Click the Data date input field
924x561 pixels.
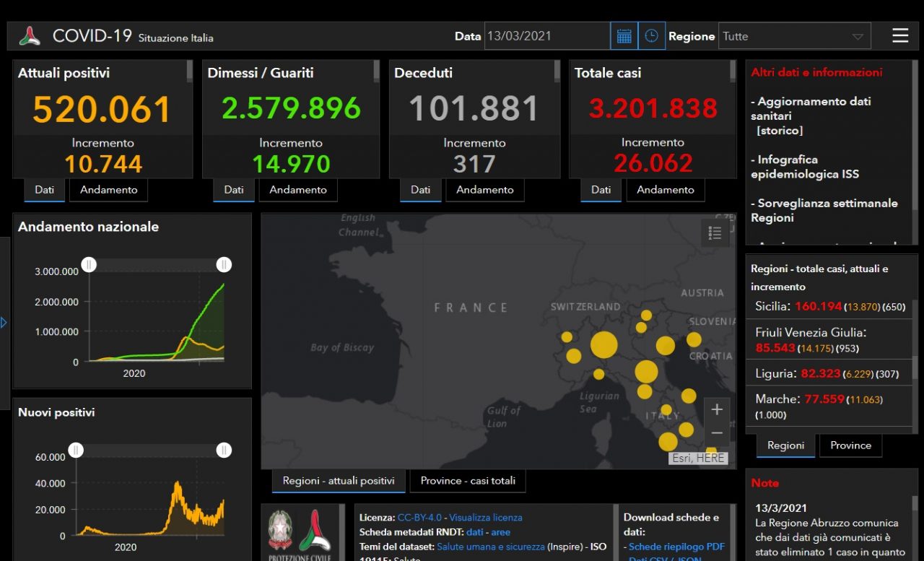pyautogui.click(x=546, y=36)
